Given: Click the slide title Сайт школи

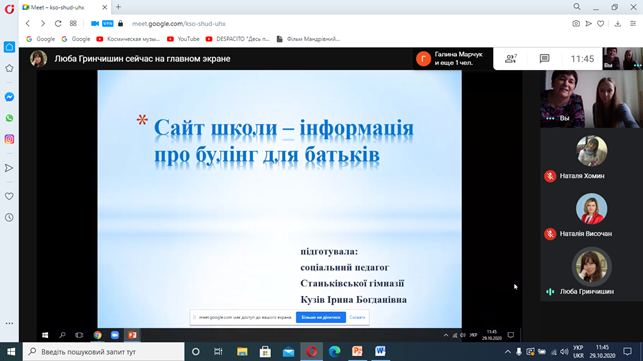Looking at the screenshot, I should (x=284, y=141).
